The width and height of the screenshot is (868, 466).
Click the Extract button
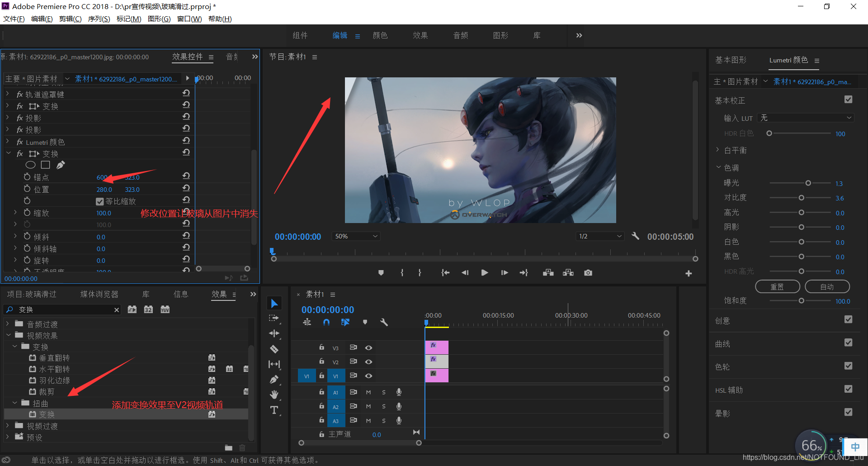pos(568,273)
